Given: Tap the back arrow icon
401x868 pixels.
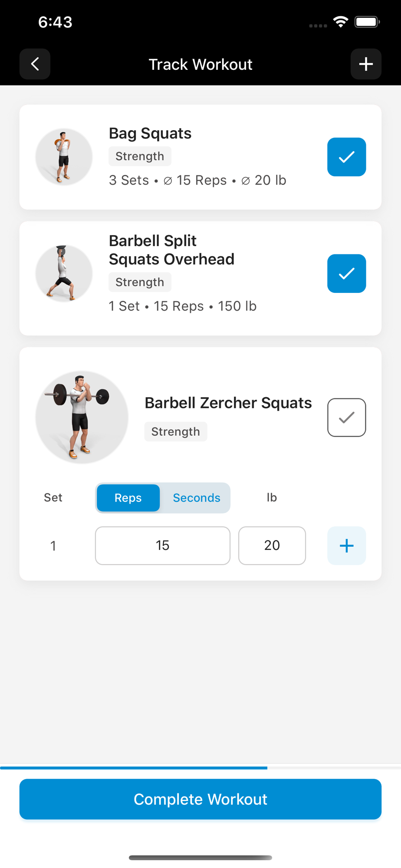Looking at the screenshot, I should [35, 64].
